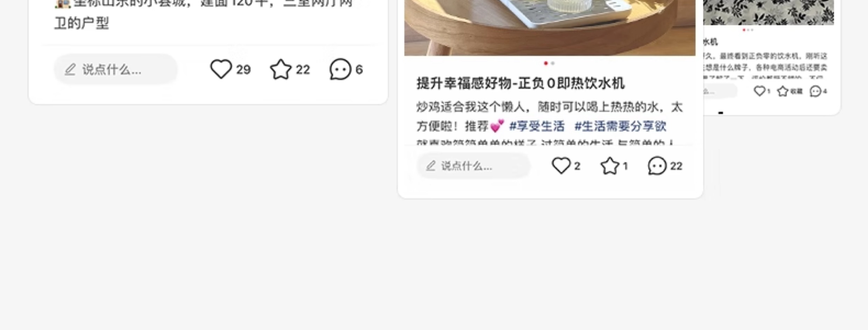Open comments bubble showing 6

point(340,69)
